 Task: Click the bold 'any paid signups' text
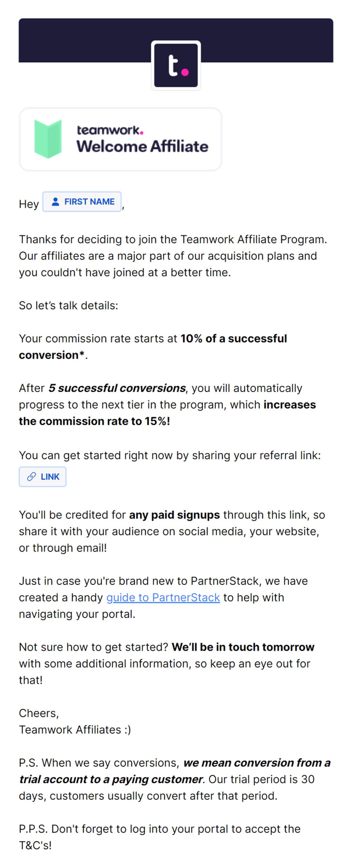coord(174,515)
